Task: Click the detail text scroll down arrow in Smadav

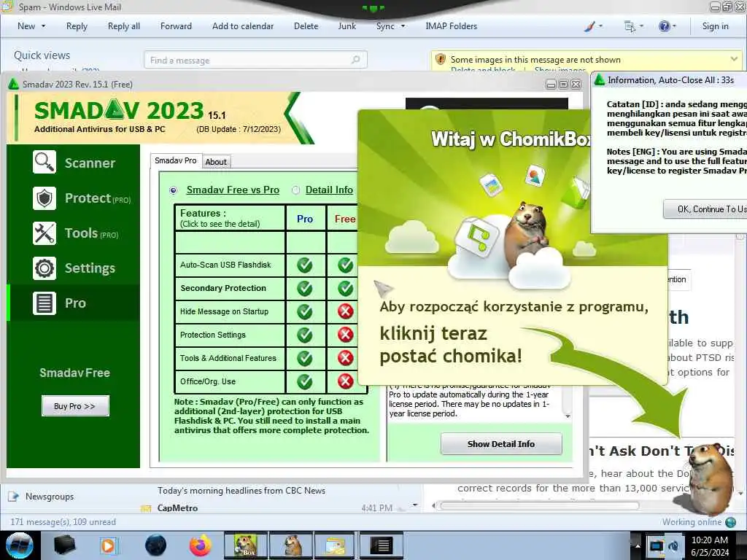Action: pyautogui.click(x=568, y=416)
